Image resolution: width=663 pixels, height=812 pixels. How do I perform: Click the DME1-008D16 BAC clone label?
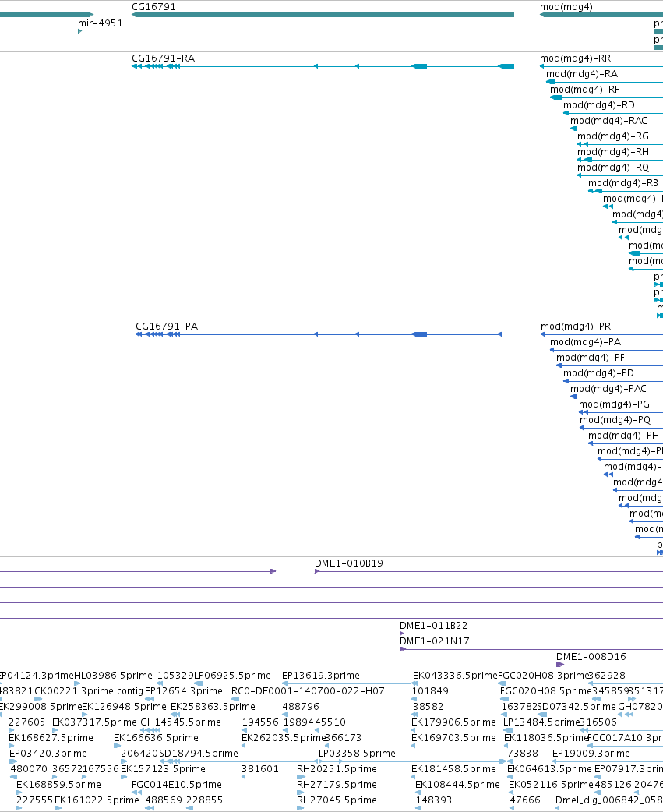tap(591, 656)
